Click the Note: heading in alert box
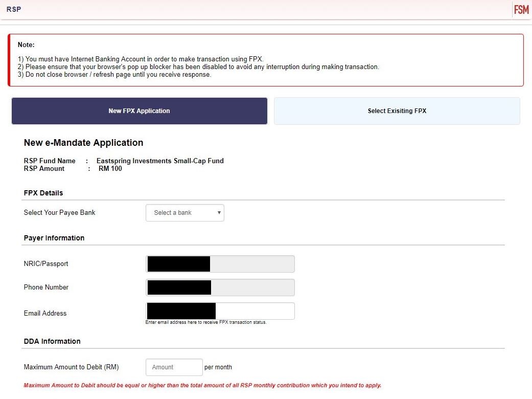 tap(26, 45)
